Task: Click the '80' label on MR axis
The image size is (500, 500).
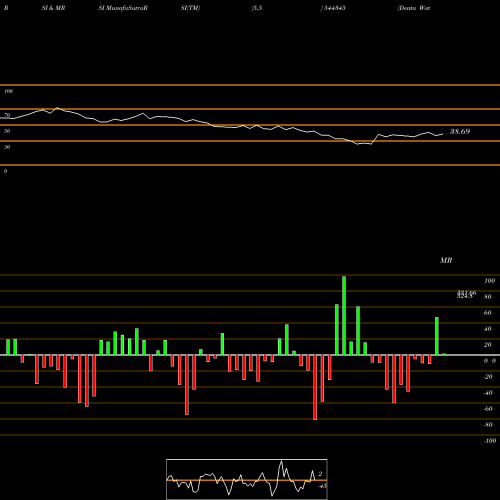Action: click(x=488, y=297)
